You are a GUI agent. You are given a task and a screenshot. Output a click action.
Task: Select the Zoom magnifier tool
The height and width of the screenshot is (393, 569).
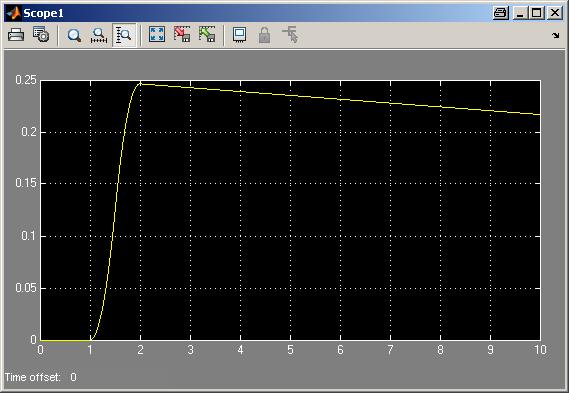(74, 35)
